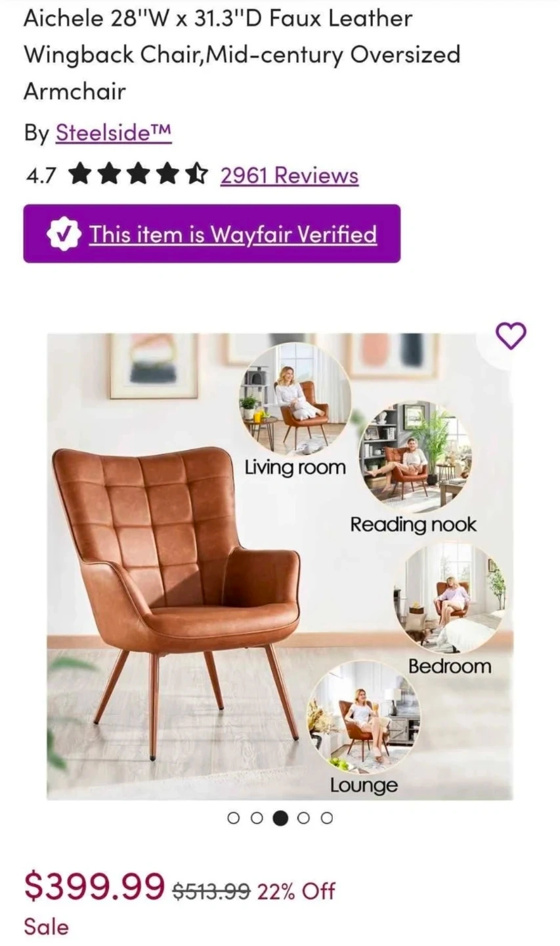Screen dimensions: 560x946
Task: Click the Reading nook circular thumbnail
Action: coord(415,457)
